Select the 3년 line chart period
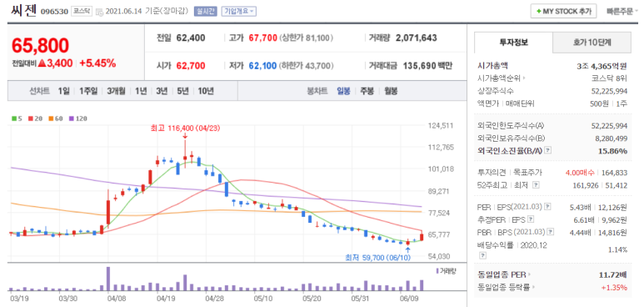 pos(162,91)
